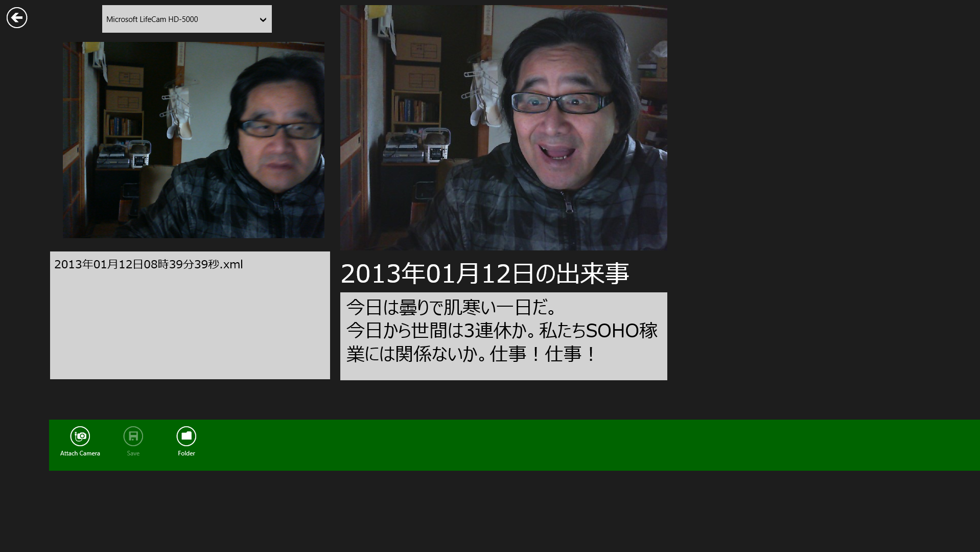The width and height of the screenshot is (980, 552).
Task: Click the Attach Camera icon
Action: pos(80,436)
